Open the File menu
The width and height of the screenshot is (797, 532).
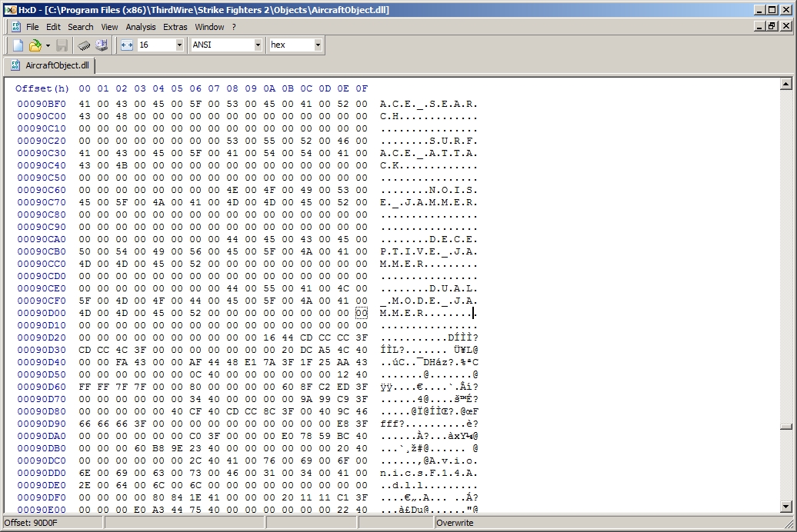click(32, 27)
